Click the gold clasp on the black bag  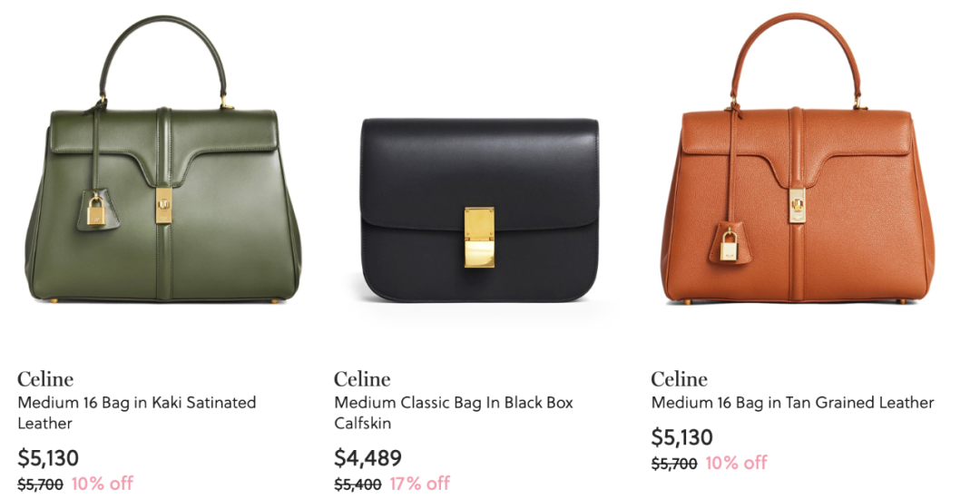pos(479,238)
